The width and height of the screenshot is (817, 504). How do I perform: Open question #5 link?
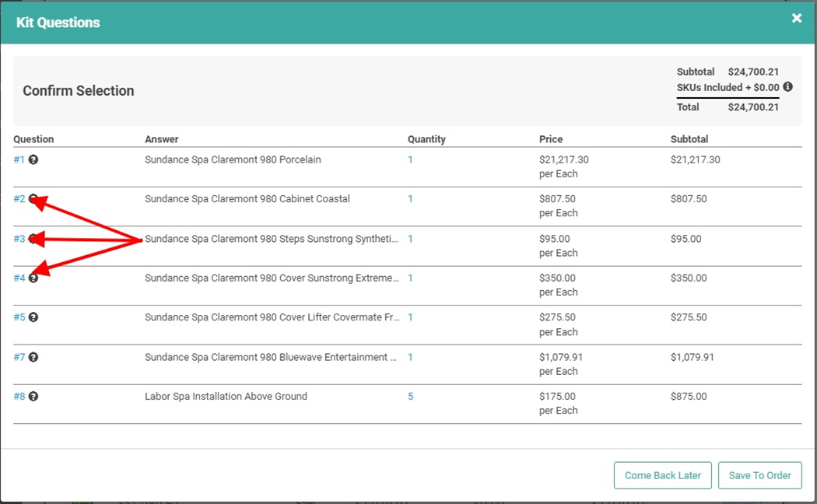(19, 317)
